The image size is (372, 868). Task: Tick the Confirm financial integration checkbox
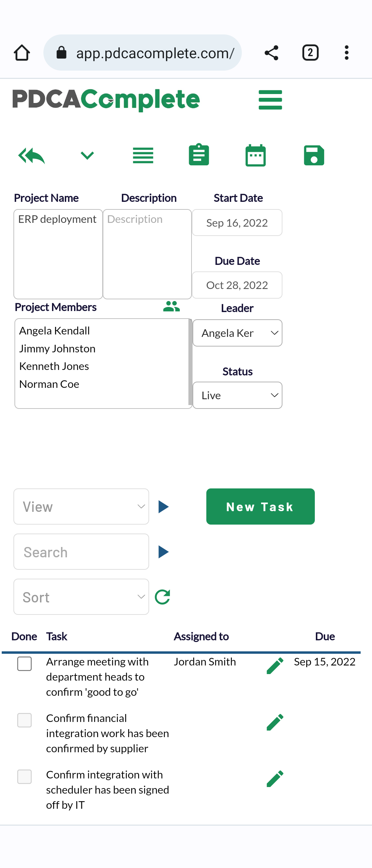pyautogui.click(x=24, y=720)
